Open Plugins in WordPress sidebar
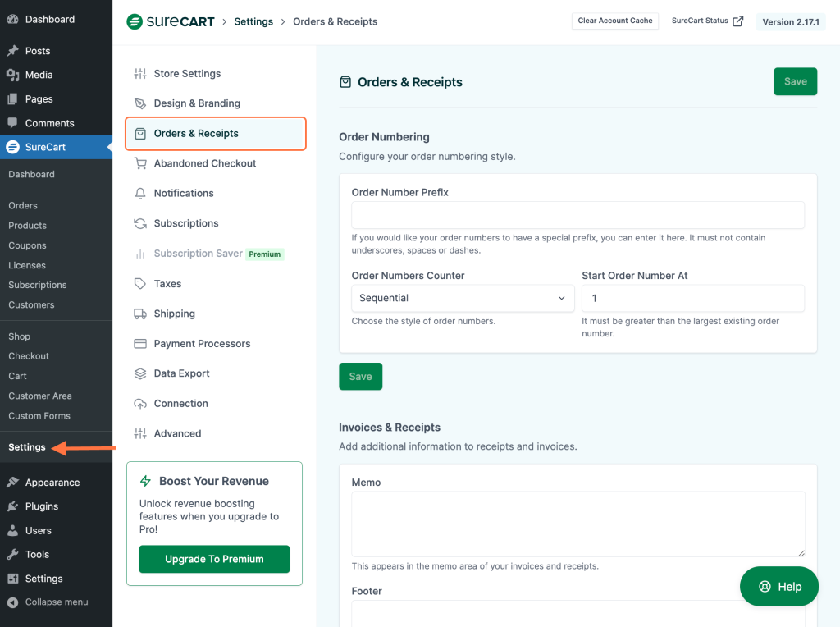Image resolution: width=840 pixels, height=627 pixels. pos(42,506)
